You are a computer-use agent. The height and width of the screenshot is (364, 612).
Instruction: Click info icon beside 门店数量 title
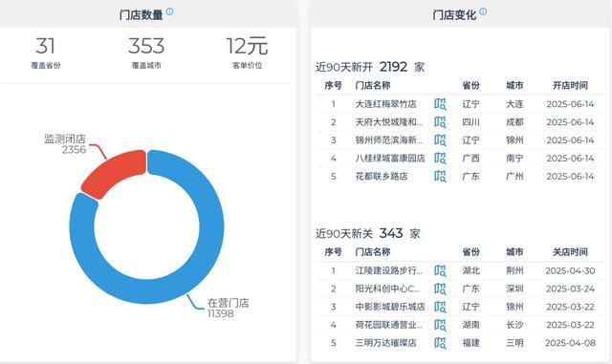pyautogui.click(x=169, y=11)
